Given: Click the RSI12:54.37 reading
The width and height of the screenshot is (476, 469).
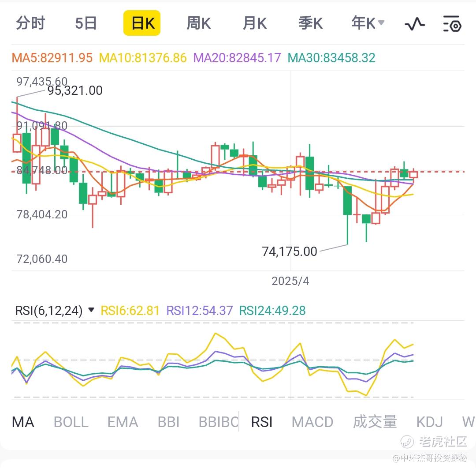Looking at the screenshot, I should click(x=200, y=311).
